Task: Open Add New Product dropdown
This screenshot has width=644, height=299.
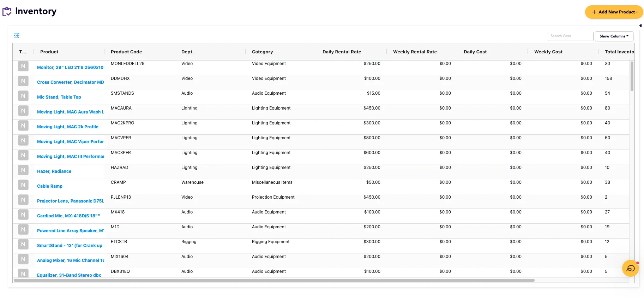Action: (x=614, y=12)
